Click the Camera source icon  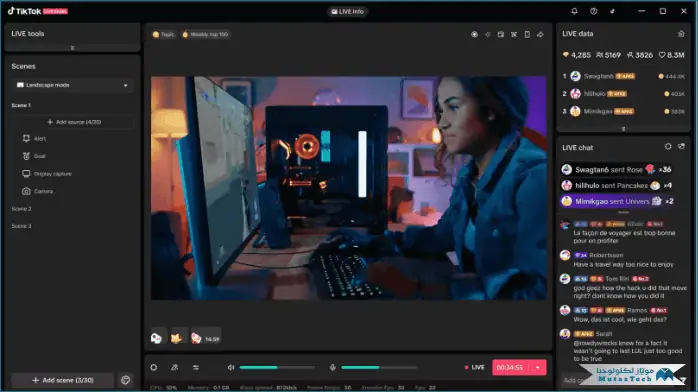point(26,191)
